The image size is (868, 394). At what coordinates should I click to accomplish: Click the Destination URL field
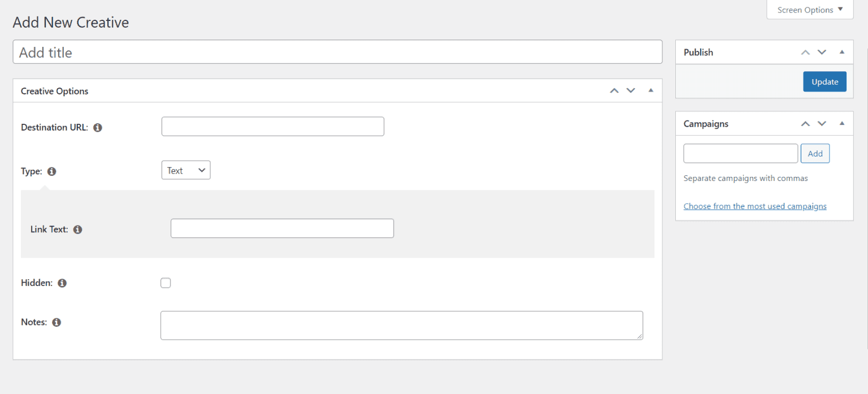(x=272, y=126)
